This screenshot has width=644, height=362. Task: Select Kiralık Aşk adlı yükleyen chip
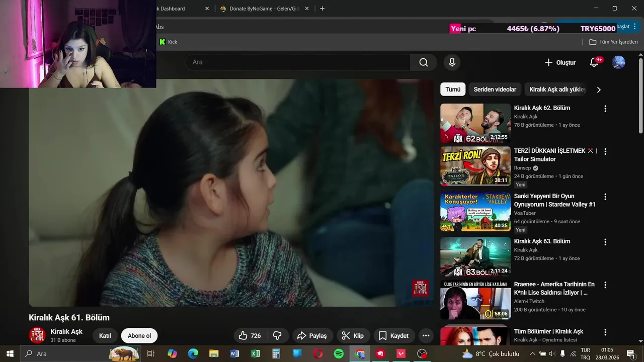click(557, 89)
